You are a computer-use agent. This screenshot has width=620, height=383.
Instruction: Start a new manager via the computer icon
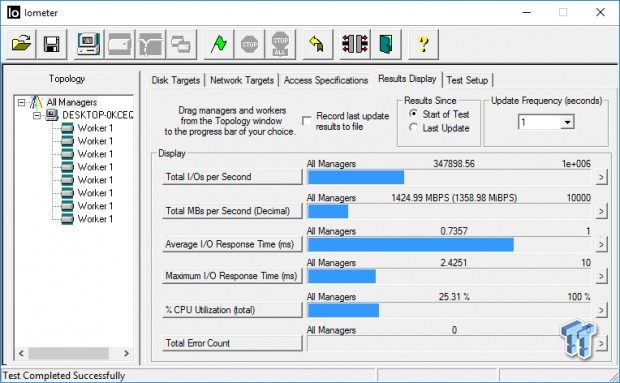(89, 44)
